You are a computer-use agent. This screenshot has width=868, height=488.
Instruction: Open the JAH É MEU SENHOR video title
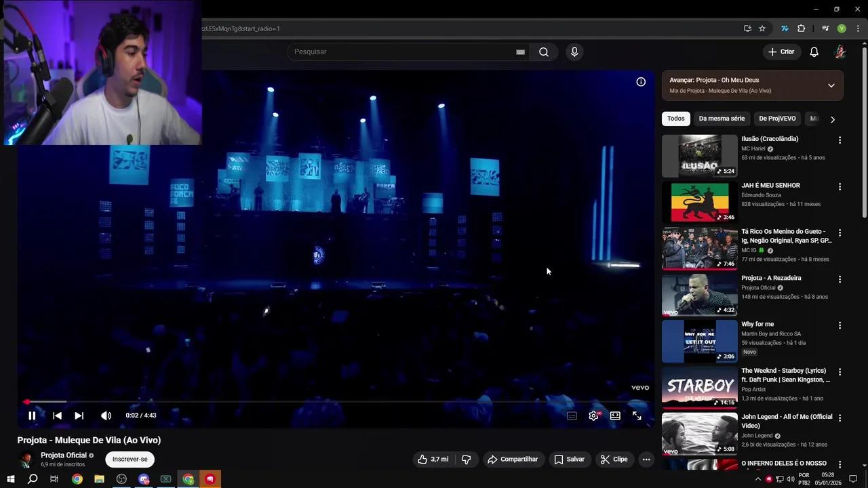click(x=770, y=186)
